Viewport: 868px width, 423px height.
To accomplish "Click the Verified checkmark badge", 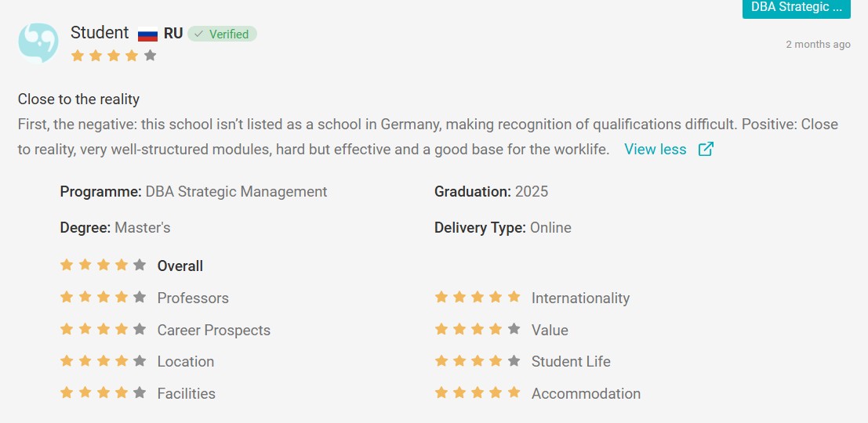I will pyautogui.click(x=222, y=34).
